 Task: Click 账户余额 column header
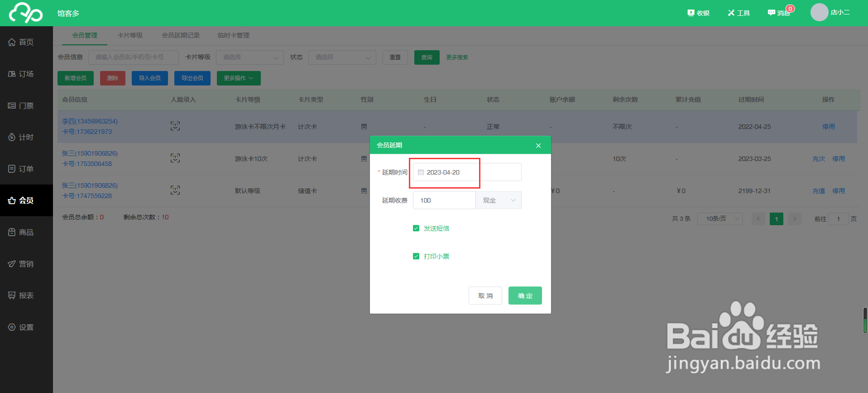(562, 99)
